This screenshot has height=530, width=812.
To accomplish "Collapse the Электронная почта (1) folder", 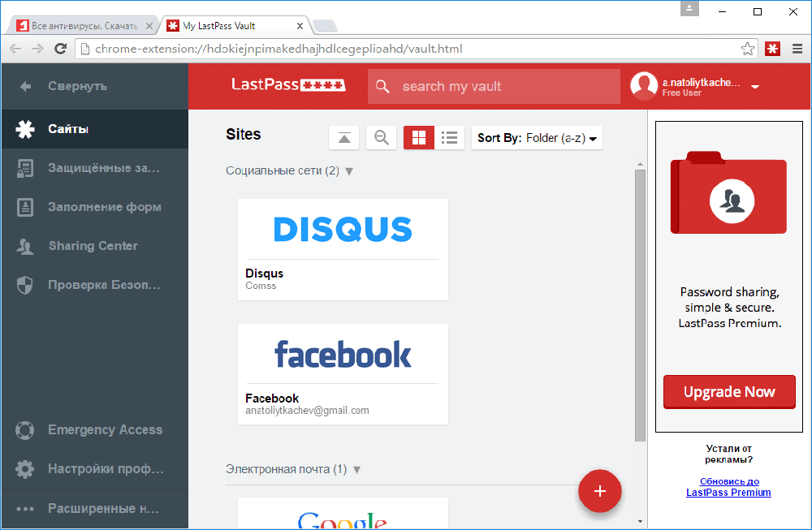I will click(356, 470).
